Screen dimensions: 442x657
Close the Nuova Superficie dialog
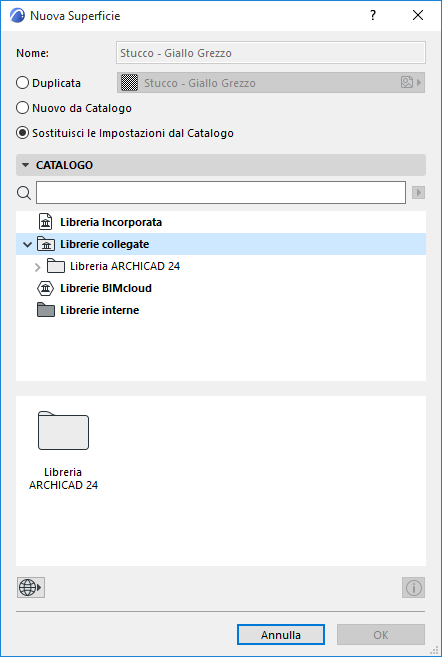(x=418, y=16)
